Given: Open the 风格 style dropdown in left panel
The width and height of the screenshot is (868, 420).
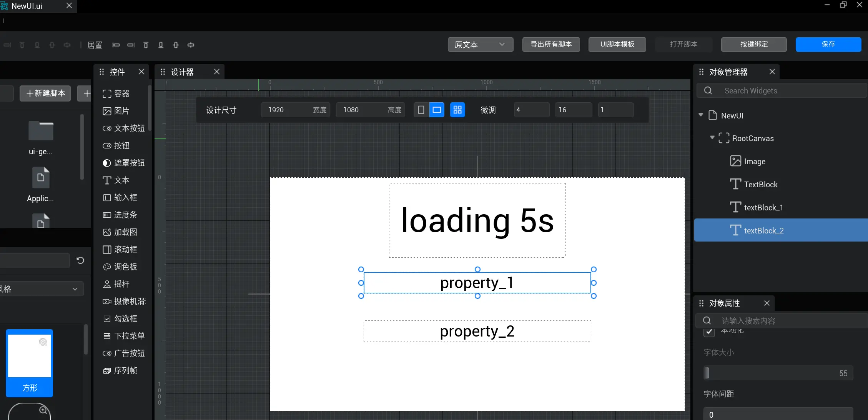Looking at the screenshot, I should (x=42, y=289).
